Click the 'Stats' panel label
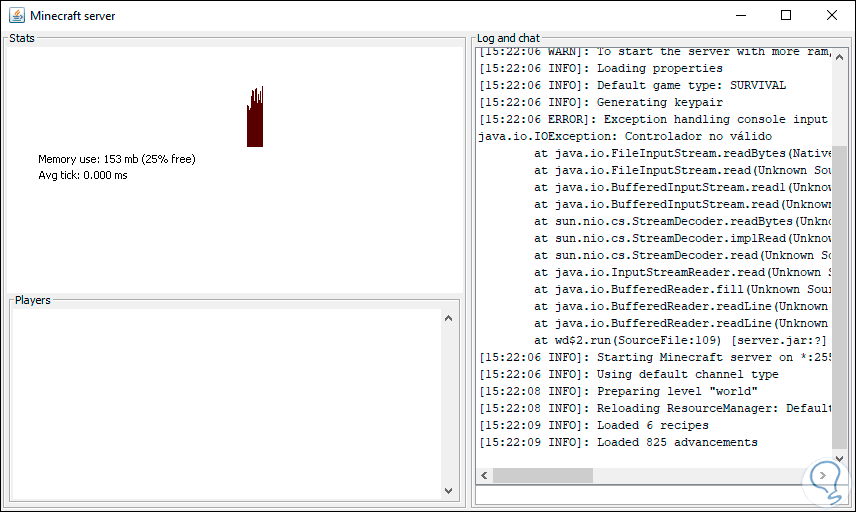 click(22, 38)
